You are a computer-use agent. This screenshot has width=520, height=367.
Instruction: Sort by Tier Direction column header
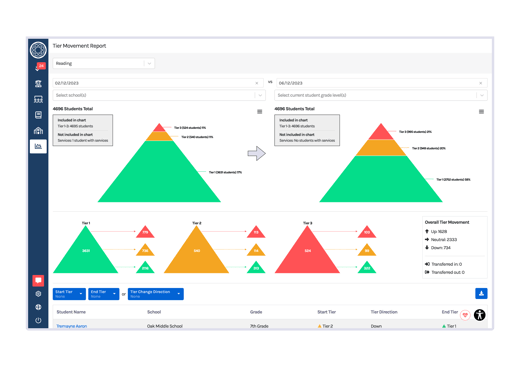tap(384, 312)
